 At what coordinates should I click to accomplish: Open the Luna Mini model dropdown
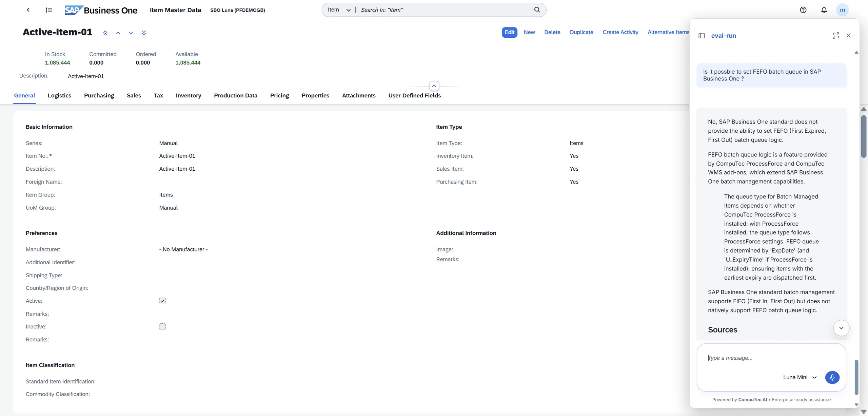[800, 377]
